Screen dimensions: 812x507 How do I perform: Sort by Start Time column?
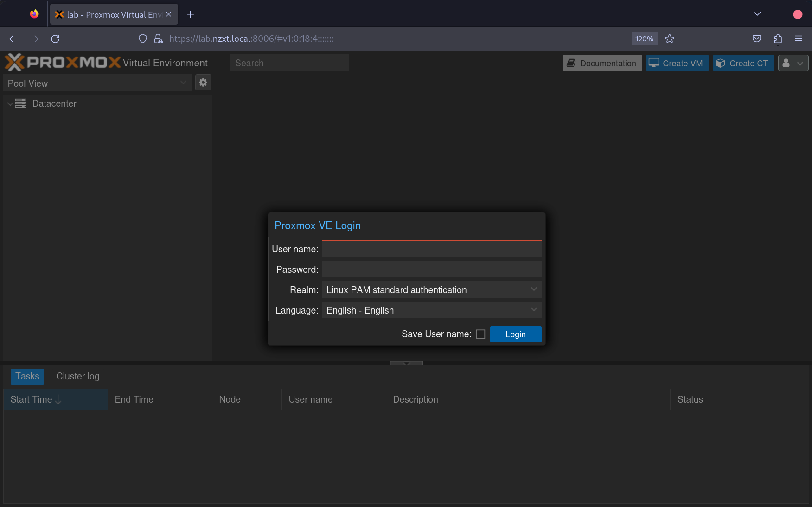56,399
